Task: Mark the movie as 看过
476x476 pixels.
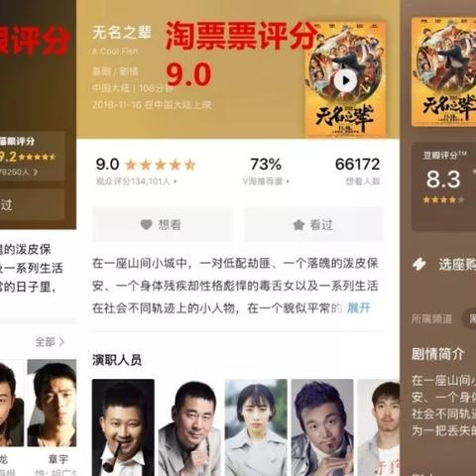Action: (313, 225)
